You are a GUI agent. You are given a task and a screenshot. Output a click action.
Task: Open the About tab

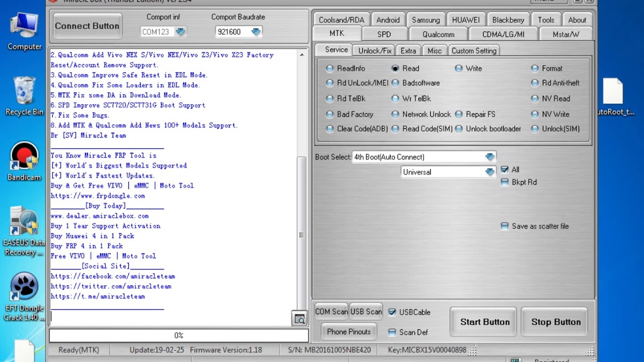[x=577, y=20]
